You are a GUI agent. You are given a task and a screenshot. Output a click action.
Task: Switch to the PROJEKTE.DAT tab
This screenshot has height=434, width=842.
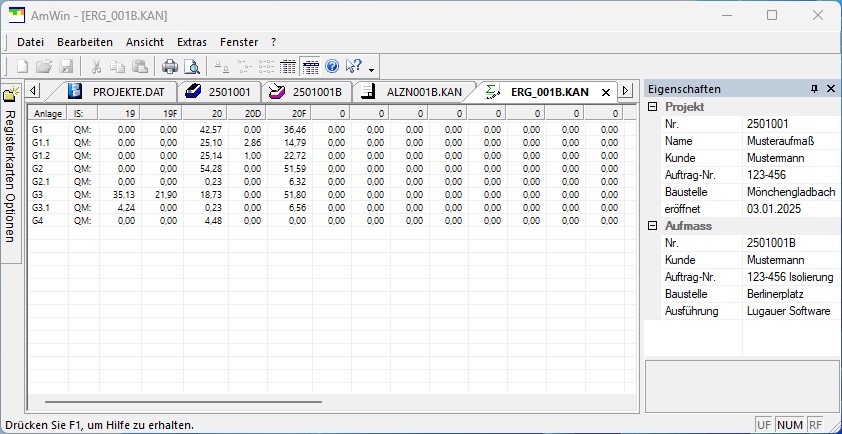128,92
